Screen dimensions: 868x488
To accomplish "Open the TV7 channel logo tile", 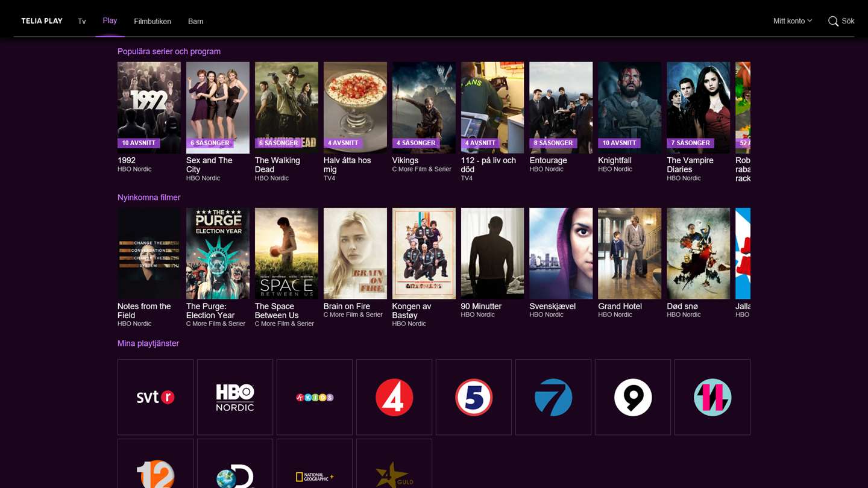I will tap(553, 397).
